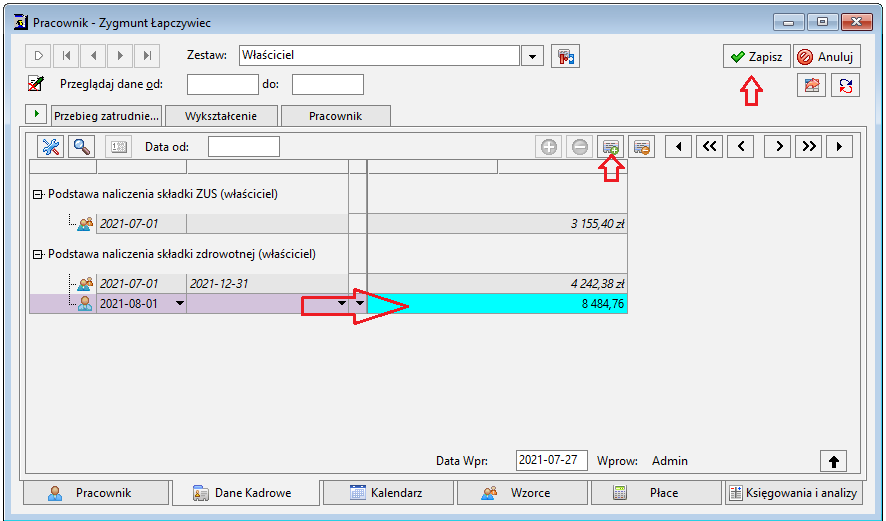Save changes with the Zapisz button
The height and width of the screenshot is (521, 886).
pos(757,57)
